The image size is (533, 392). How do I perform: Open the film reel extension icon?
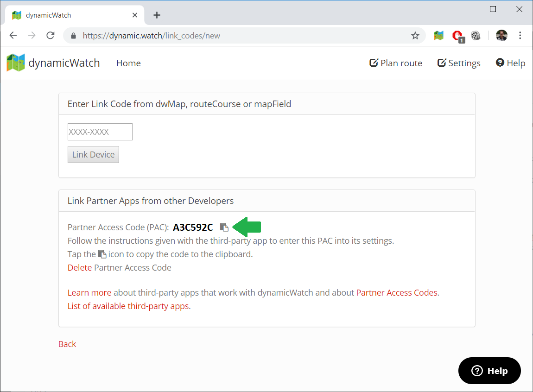pyautogui.click(x=476, y=36)
